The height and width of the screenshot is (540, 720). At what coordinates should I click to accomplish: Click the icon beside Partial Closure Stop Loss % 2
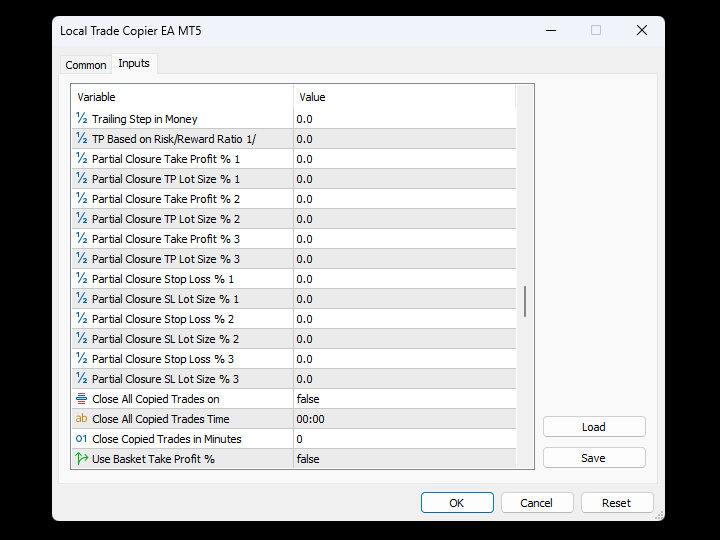82,318
